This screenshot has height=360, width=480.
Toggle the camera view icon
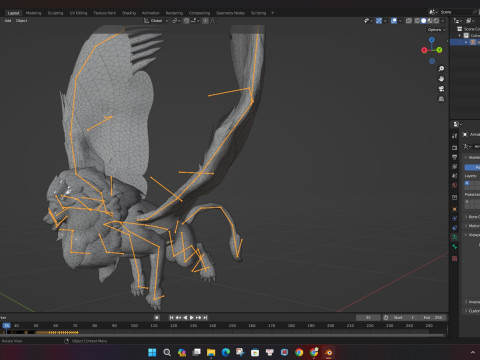(x=441, y=89)
